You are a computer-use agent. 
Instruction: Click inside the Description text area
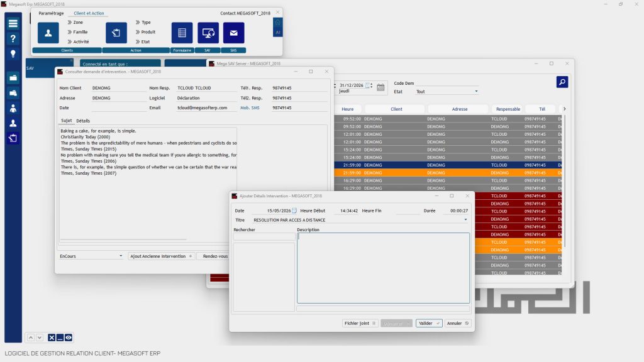coord(383,268)
